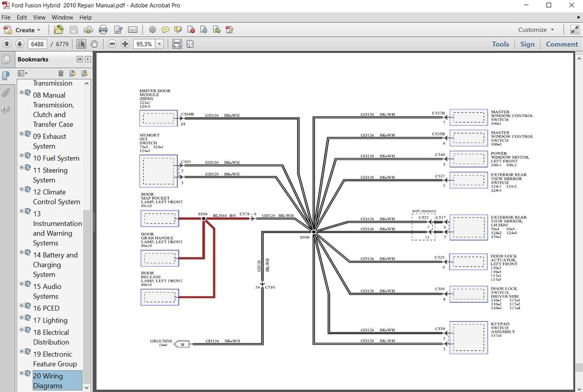Image resolution: width=583 pixels, height=392 pixels.
Task: Select the 18 Electrical Distribution bookmark
Action: [51, 337]
